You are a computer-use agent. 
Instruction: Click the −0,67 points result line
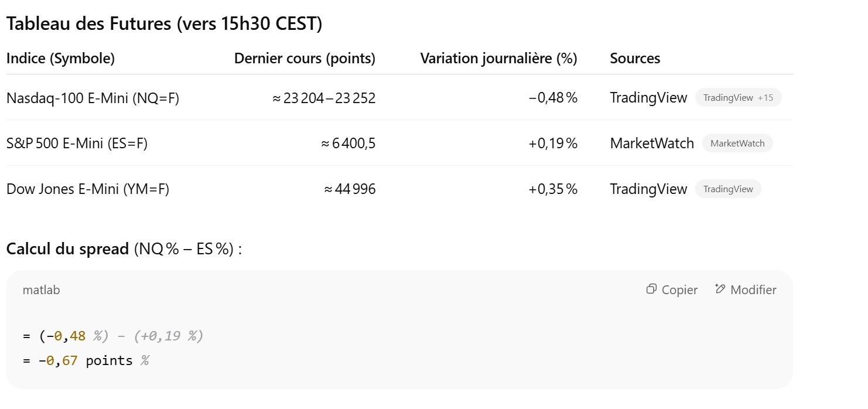86,361
